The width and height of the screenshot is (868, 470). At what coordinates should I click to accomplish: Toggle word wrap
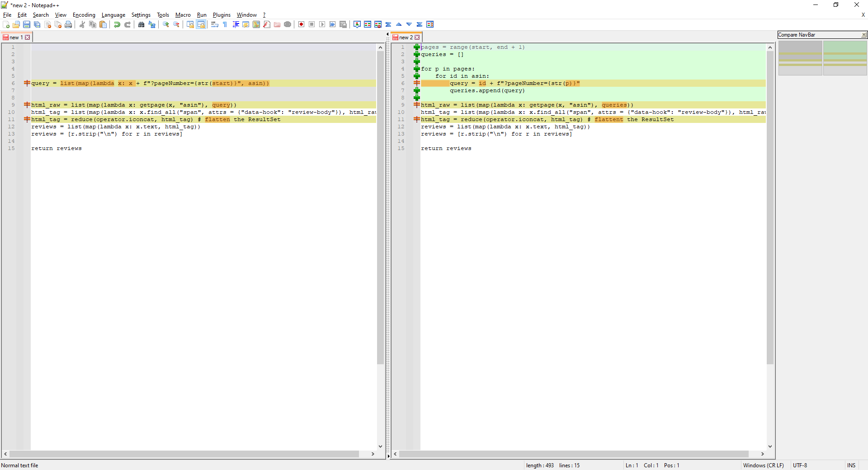point(215,24)
